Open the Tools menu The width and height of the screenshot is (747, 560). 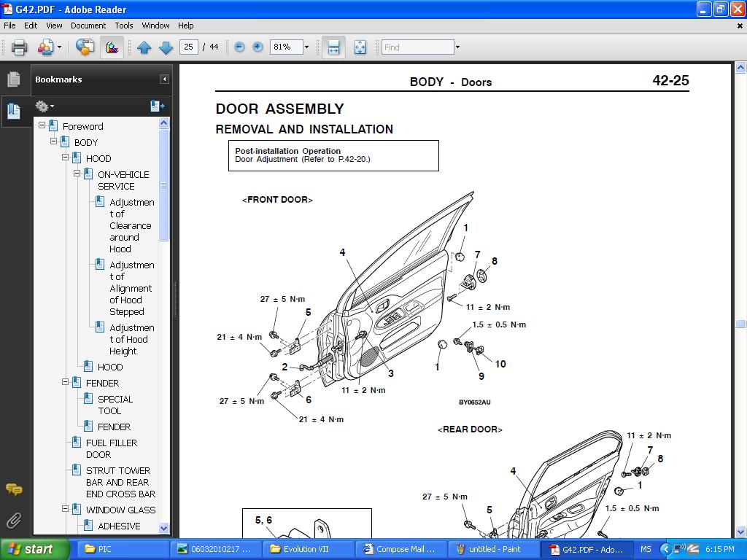(x=124, y=26)
